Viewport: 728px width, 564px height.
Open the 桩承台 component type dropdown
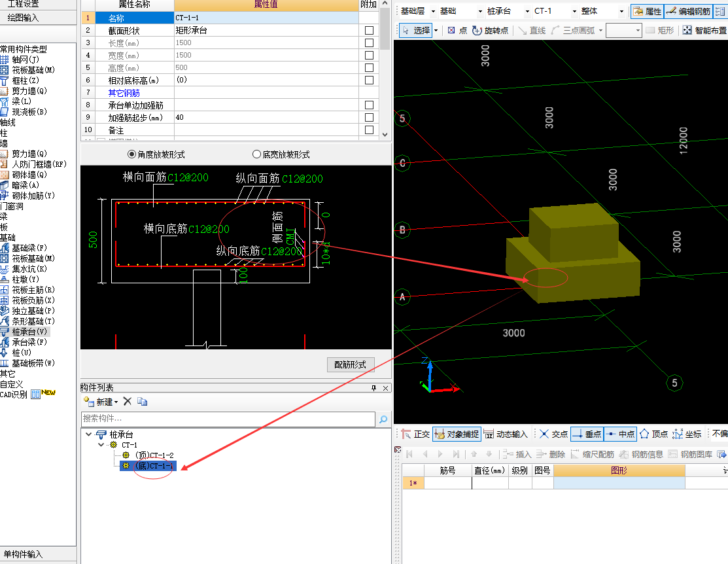click(527, 11)
